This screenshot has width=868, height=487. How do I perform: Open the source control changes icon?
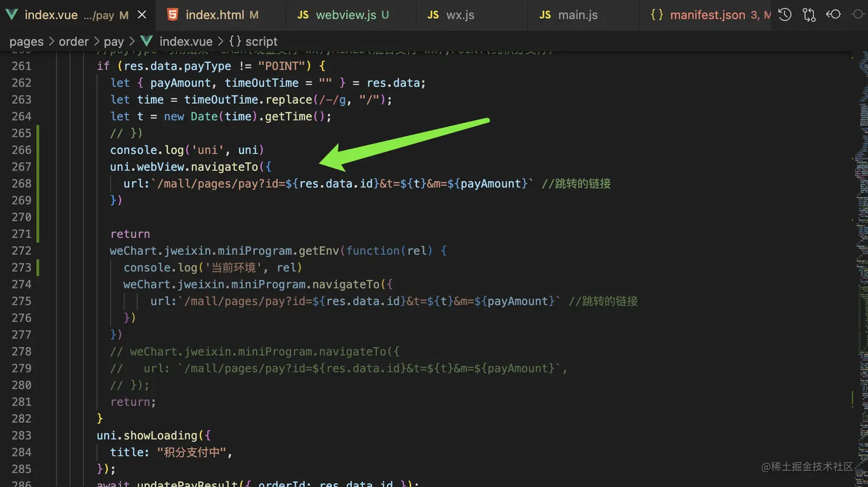coord(809,15)
